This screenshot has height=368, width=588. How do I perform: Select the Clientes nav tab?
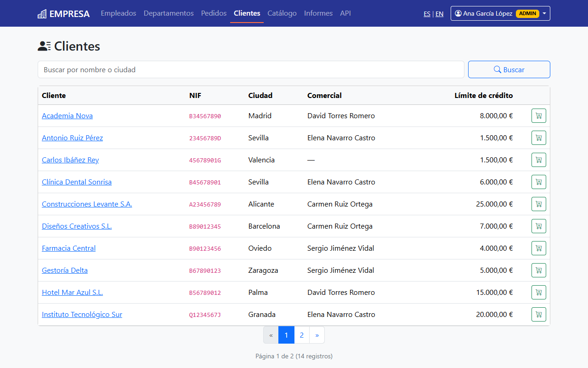(247, 13)
